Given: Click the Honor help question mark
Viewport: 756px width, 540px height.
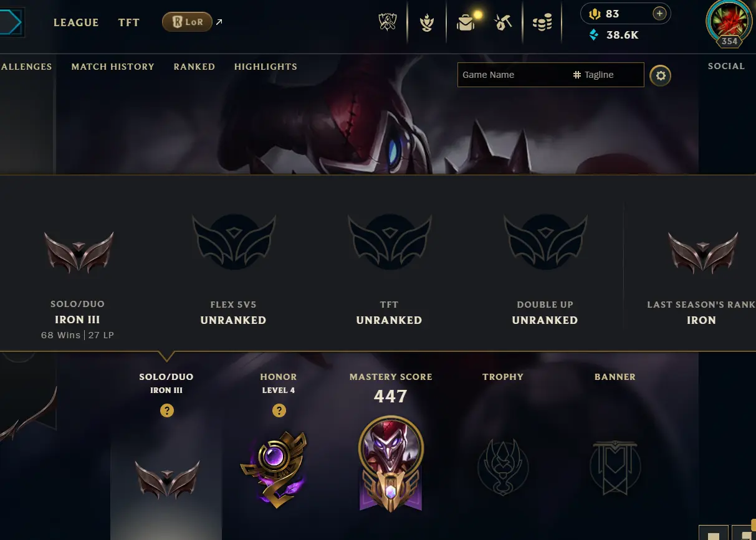Looking at the screenshot, I should 279,410.
